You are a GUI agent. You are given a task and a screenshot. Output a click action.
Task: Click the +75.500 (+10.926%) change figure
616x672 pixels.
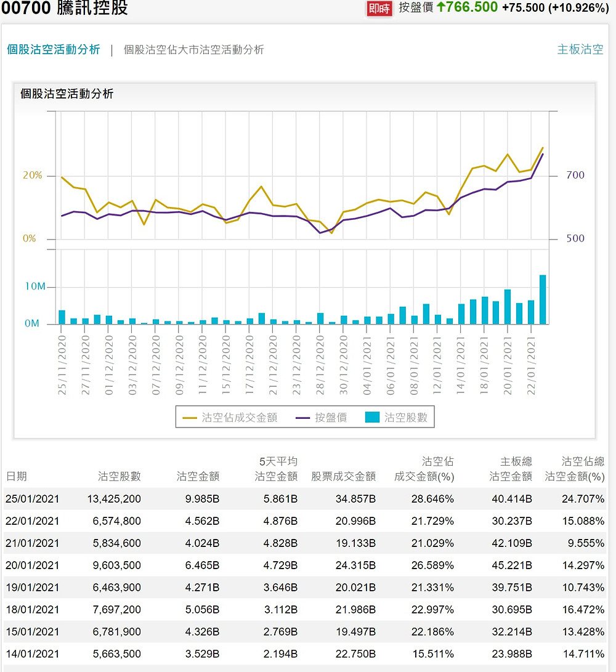[x=556, y=8]
